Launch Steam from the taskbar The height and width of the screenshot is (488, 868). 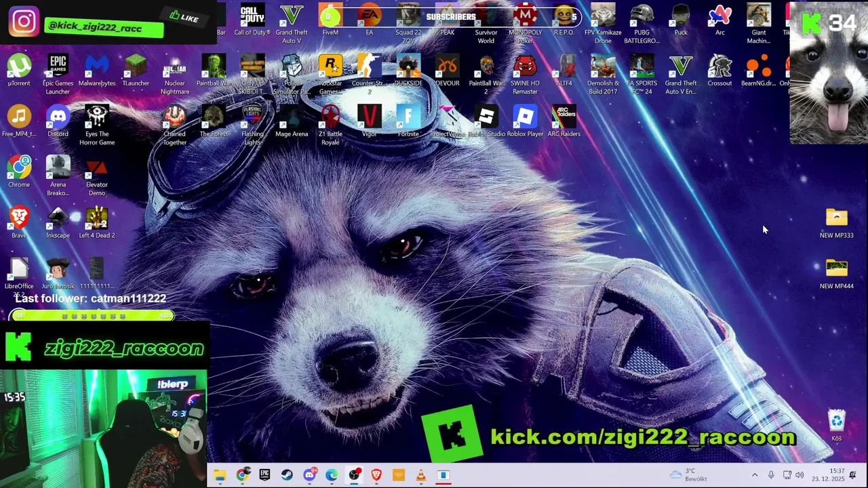(287, 475)
